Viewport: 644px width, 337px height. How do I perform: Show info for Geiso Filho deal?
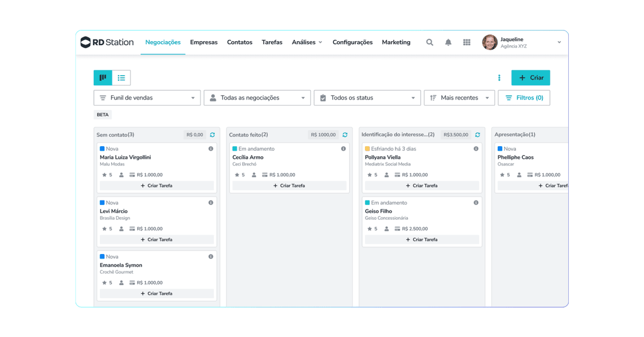[x=476, y=203]
